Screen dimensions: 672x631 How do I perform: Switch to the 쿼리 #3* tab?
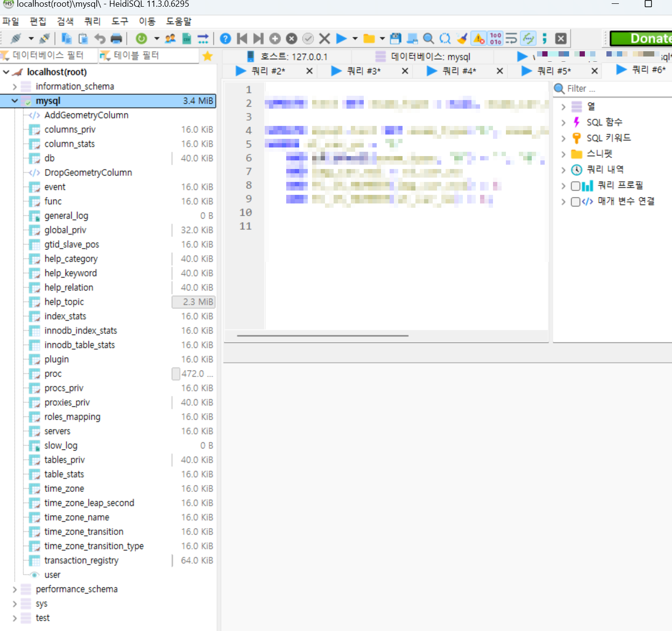point(363,71)
